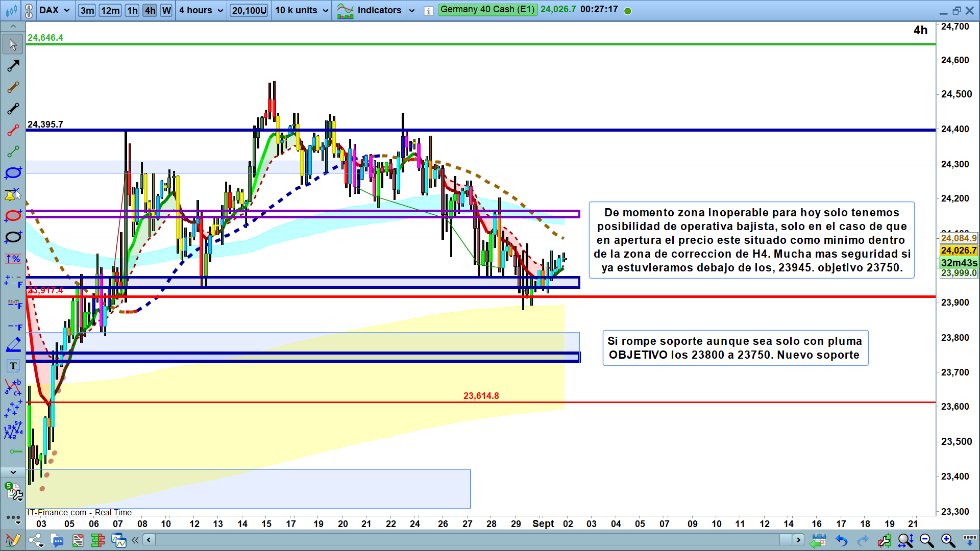Open the 10 k units dropdown

coord(302,10)
